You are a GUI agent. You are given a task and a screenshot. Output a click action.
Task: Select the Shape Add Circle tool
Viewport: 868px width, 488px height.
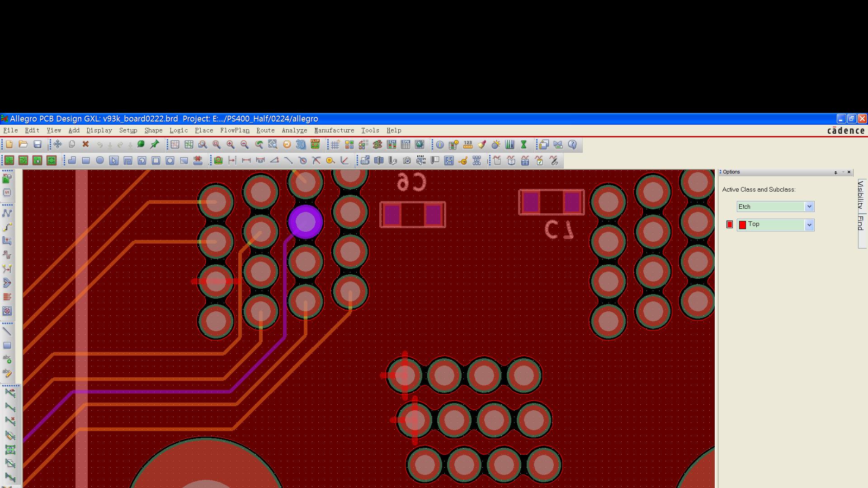[x=100, y=160]
